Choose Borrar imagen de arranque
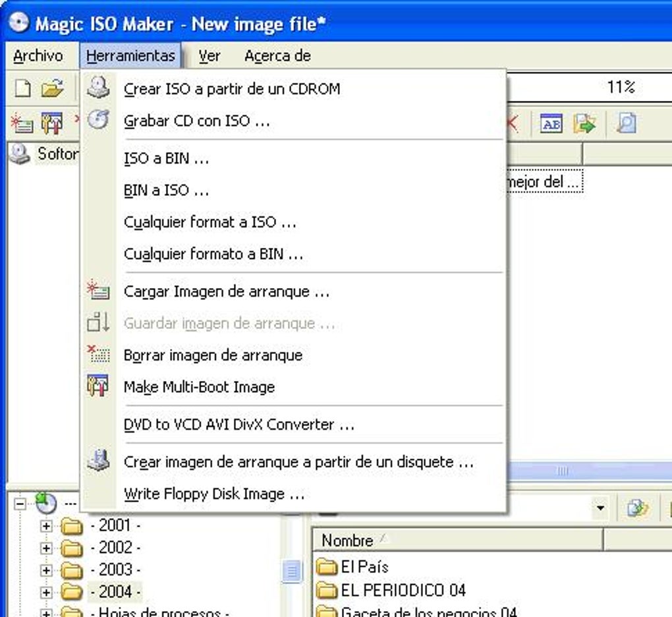This screenshot has height=617, width=672. coord(294,355)
